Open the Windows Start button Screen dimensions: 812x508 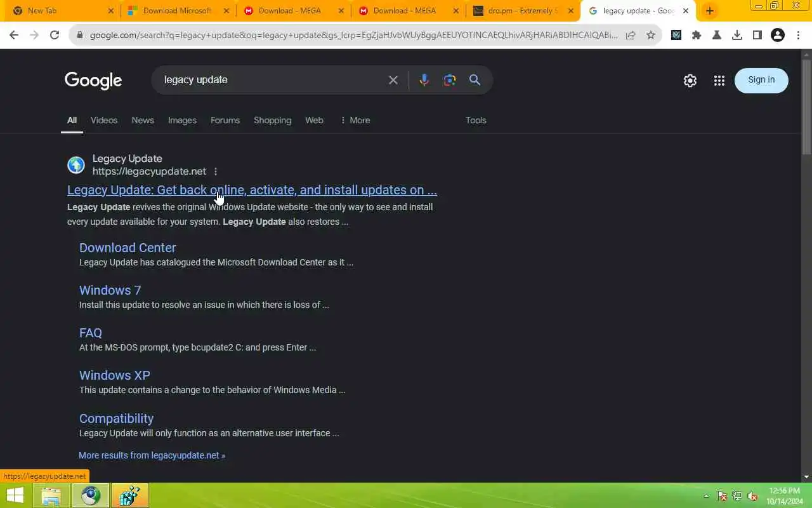pyautogui.click(x=15, y=496)
